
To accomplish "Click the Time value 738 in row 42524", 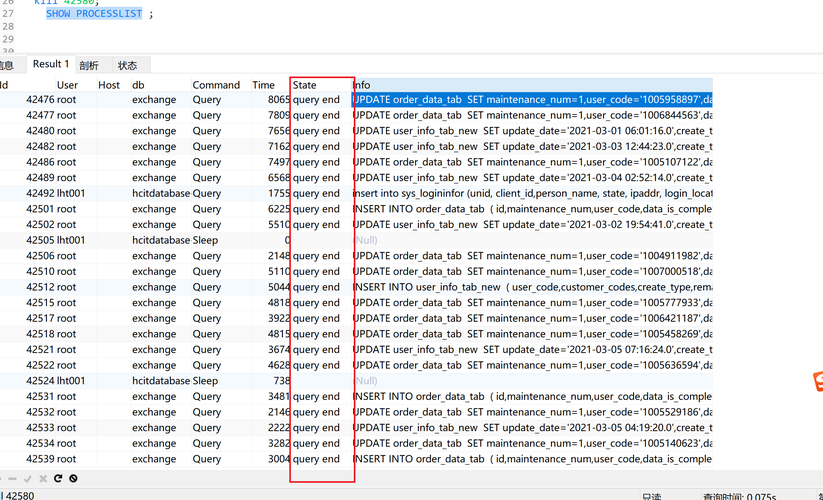I will click(281, 381).
